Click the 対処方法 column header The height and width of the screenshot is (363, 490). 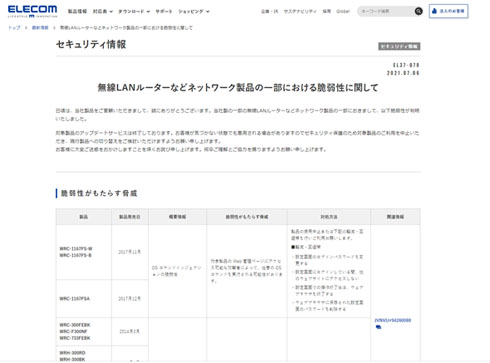[329, 217]
